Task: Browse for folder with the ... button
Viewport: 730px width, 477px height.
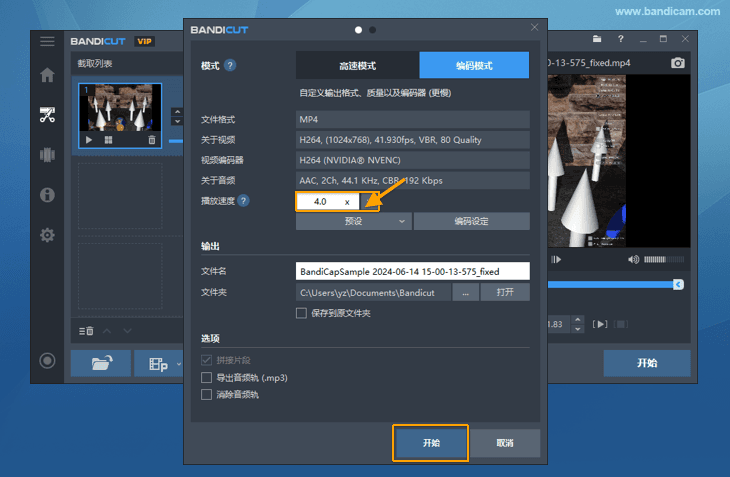Action: click(465, 292)
